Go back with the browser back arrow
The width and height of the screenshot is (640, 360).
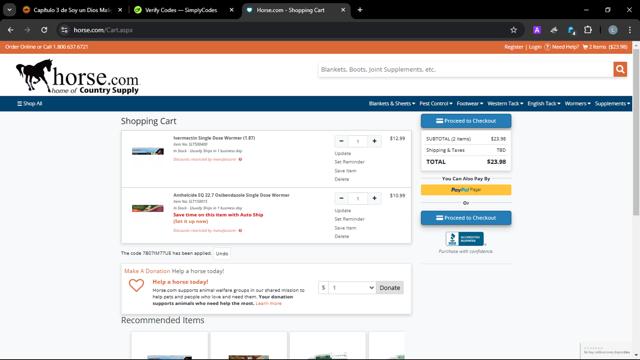11,30
